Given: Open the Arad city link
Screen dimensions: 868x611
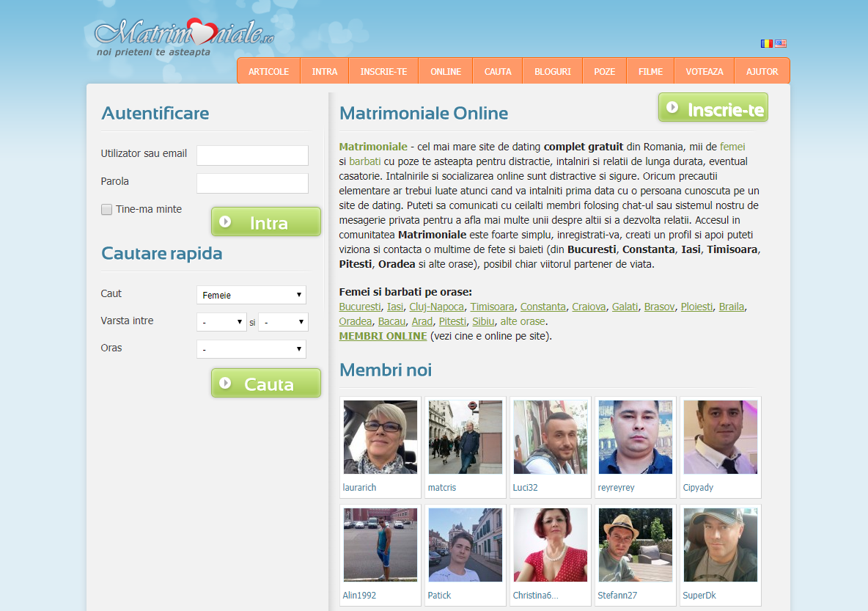Looking at the screenshot, I should (x=422, y=321).
